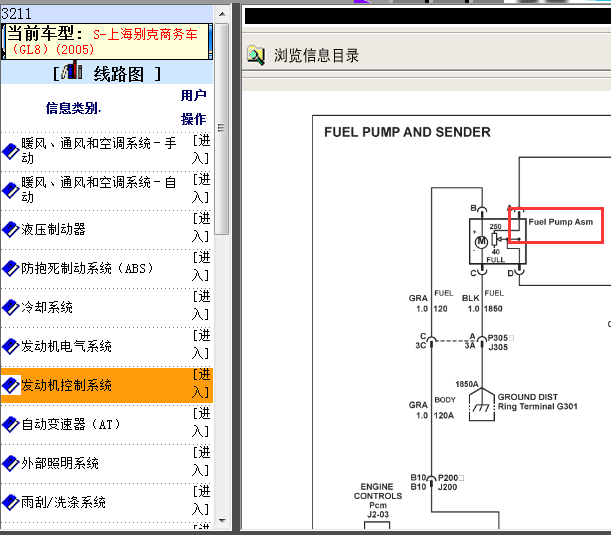Click left panel scrollbar down arrow
Image resolution: width=611 pixels, height=535 pixels.
pos(222,521)
